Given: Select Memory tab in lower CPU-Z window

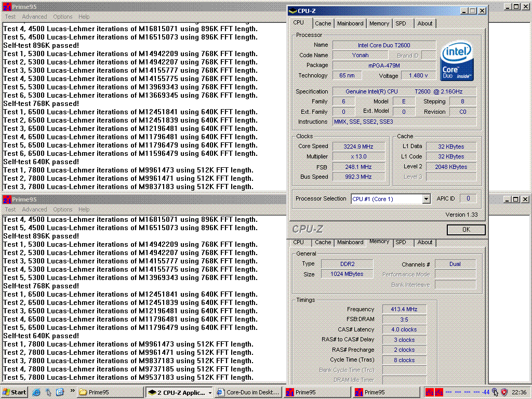Looking at the screenshot, I should [379, 242].
